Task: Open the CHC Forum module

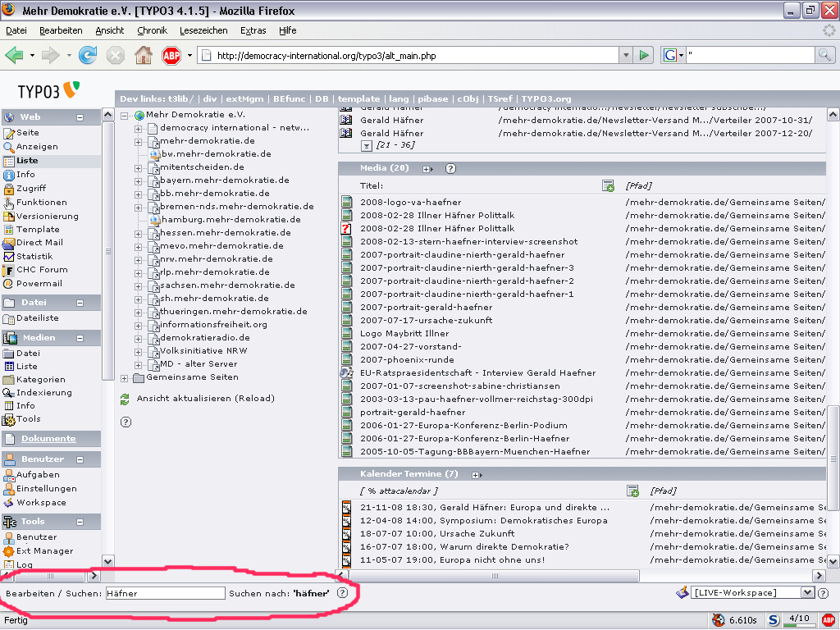Action: (41, 270)
